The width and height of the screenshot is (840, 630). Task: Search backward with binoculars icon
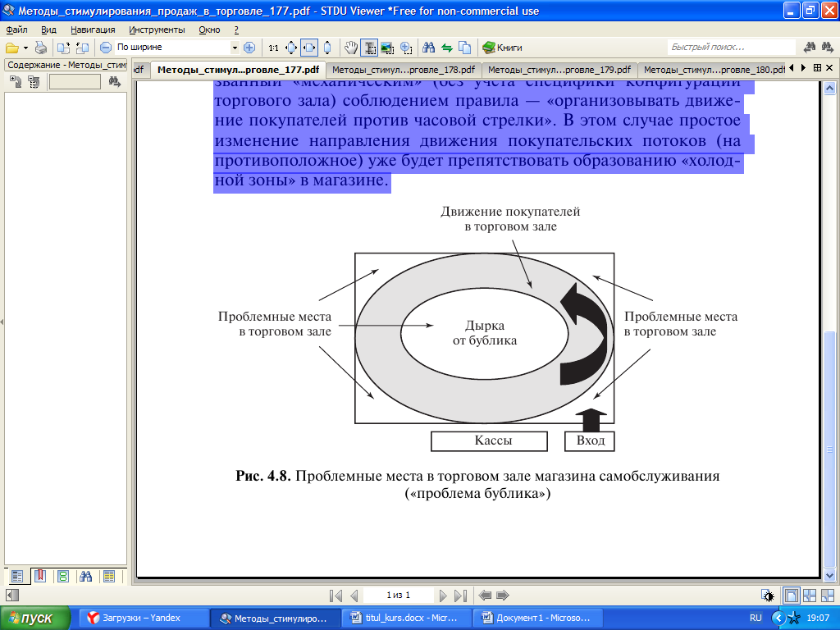tap(810, 48)
